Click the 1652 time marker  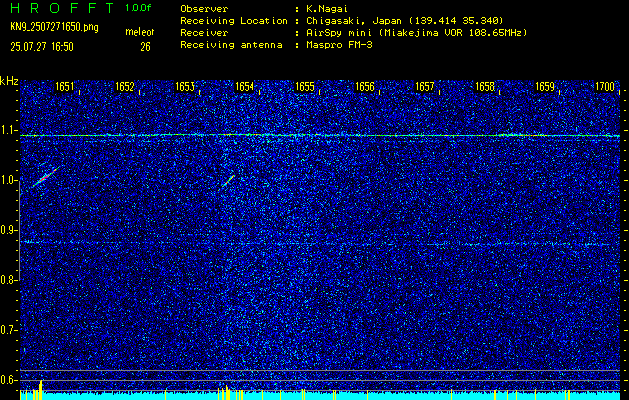click(x=124, y=87)
